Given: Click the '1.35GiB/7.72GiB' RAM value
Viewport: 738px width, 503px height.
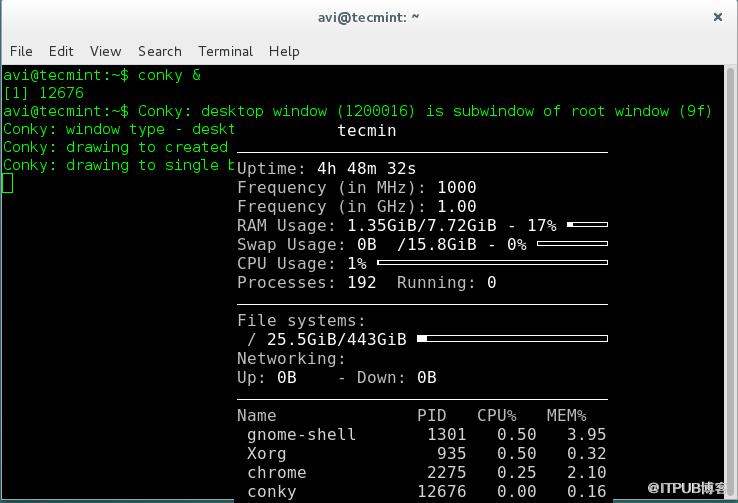Looking at the screenshot, I should (x=422, y=225).
